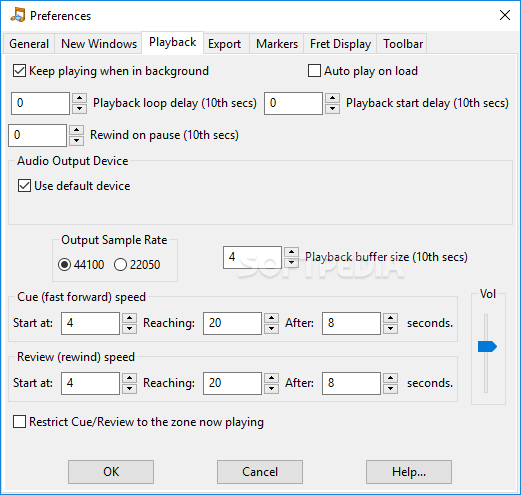This screenshot has width=521, height=495.
Task: Decrease Review speed After seconds value
Action: coord(390,389)
